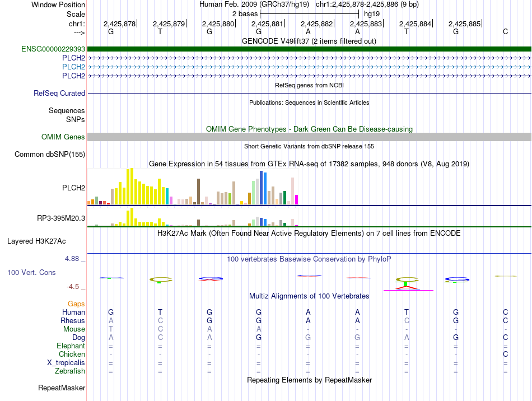Screen dimensions: 532x401
Task: Click the magenta bar in PLCH2 chart
Action: [x=297, y=199]
